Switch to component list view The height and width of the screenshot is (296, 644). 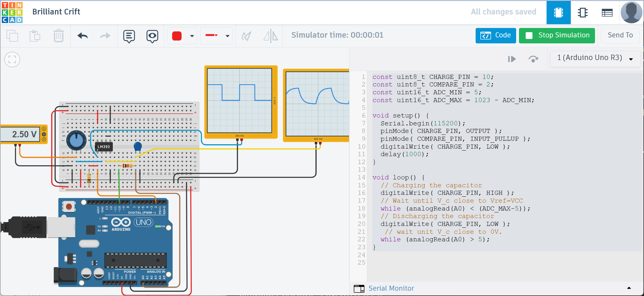tap(607, 13)
